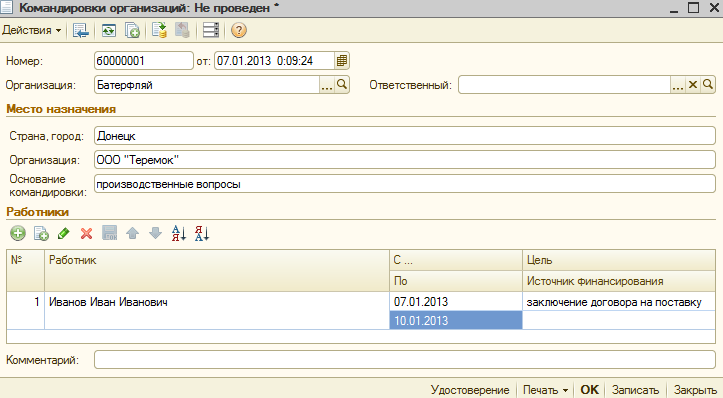Click the Закрыть button
This screenshot has height=398, width=723.
695,390
